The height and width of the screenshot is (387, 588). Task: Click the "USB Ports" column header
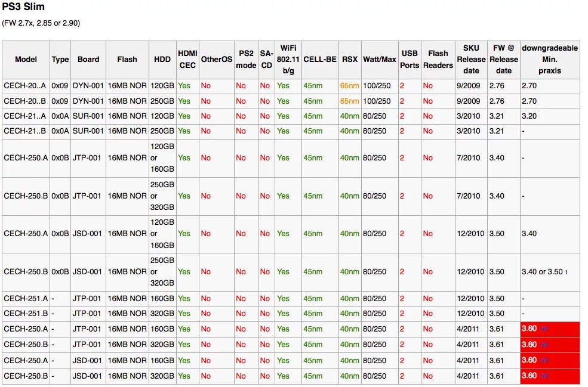410,59
